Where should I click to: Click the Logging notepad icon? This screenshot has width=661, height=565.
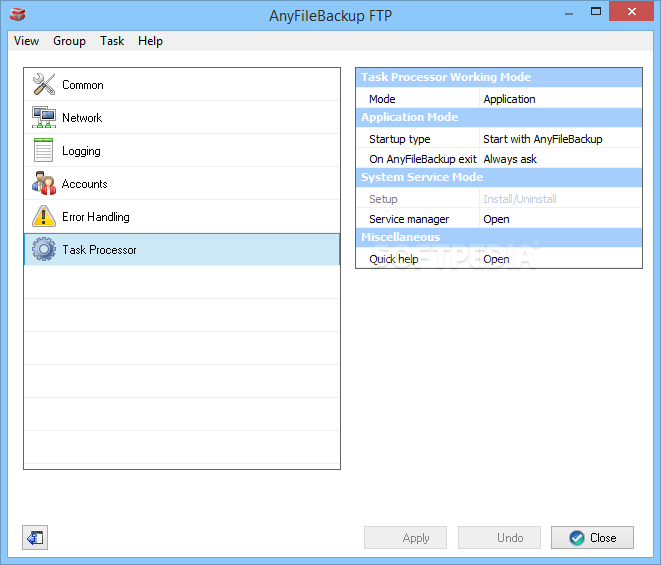43,150
